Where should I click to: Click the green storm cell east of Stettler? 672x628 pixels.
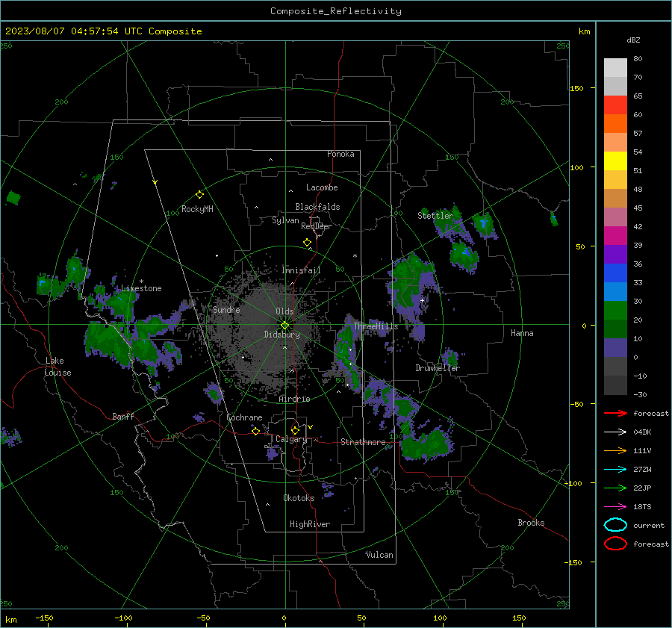[x=485, y=225]
